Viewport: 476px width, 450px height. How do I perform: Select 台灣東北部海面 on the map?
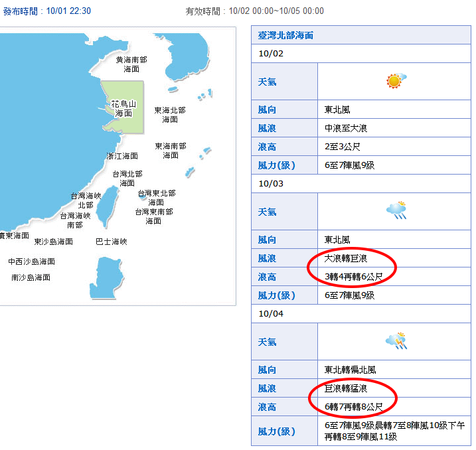click(x=157, y=198)
